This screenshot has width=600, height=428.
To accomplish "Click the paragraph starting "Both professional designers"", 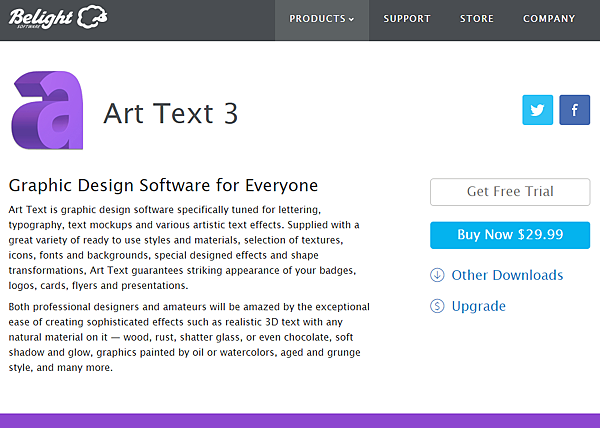I will tap(189, 337).
